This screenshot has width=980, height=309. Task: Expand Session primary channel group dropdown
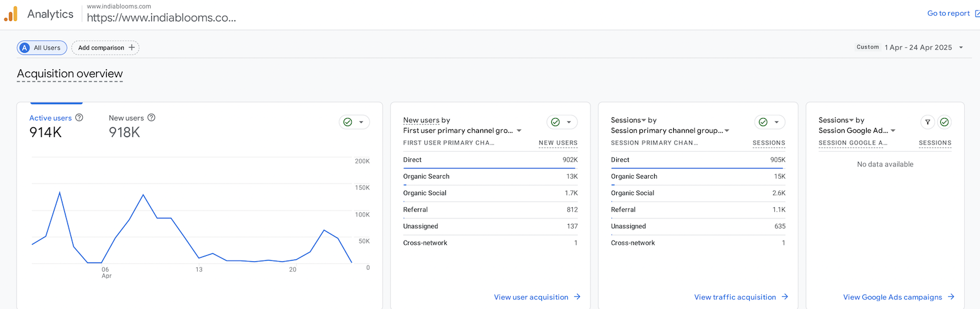click(x=727, y=131)
